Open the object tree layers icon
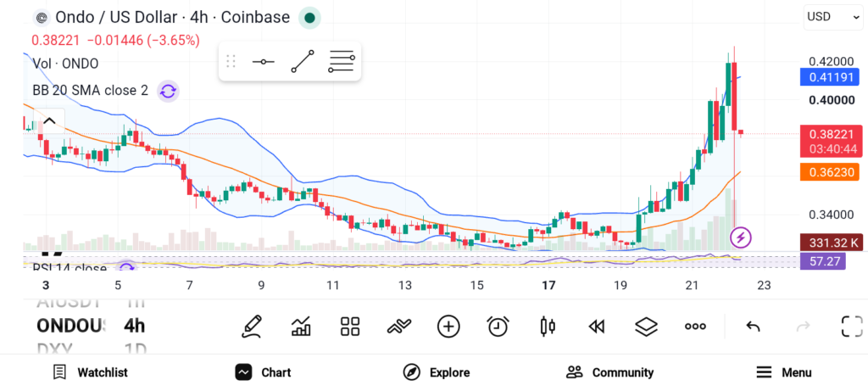 point(645,327)
